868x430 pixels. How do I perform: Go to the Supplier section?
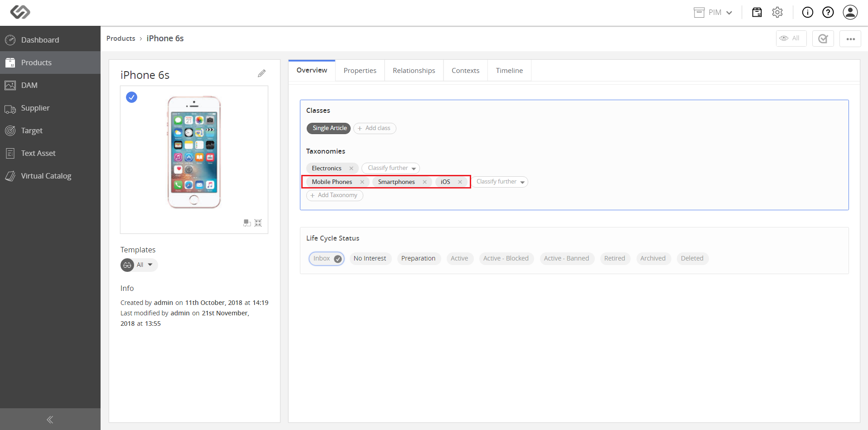pos(50,108)
